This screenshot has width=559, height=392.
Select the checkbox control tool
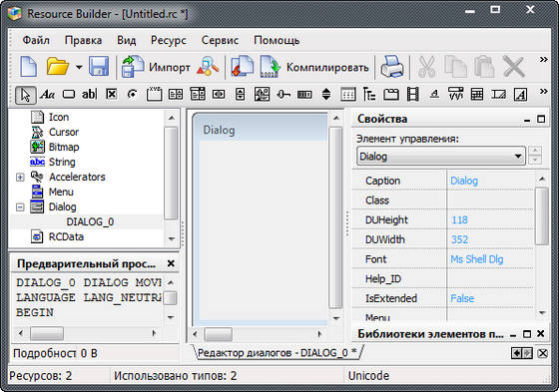(112, 95)
